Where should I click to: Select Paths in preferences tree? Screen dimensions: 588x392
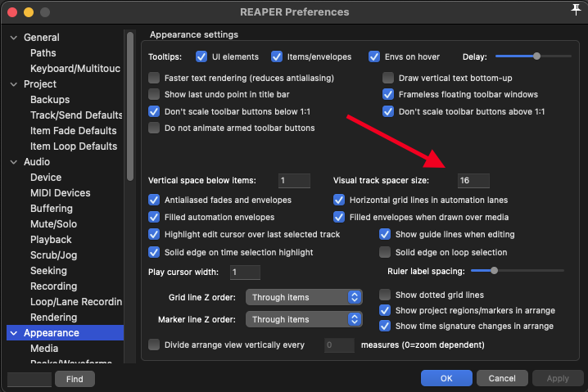[x=43, y=53]
